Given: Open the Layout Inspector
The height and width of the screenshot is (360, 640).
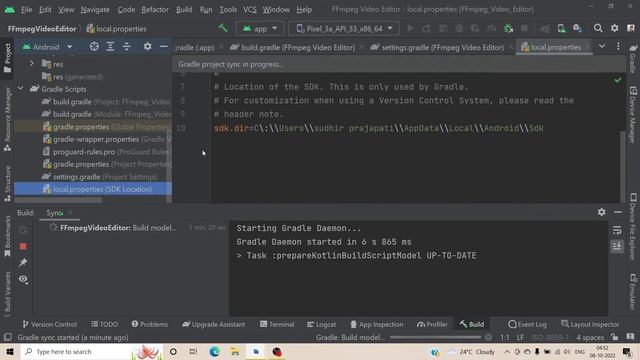Looking at the screenshot, I should (590, 324).
